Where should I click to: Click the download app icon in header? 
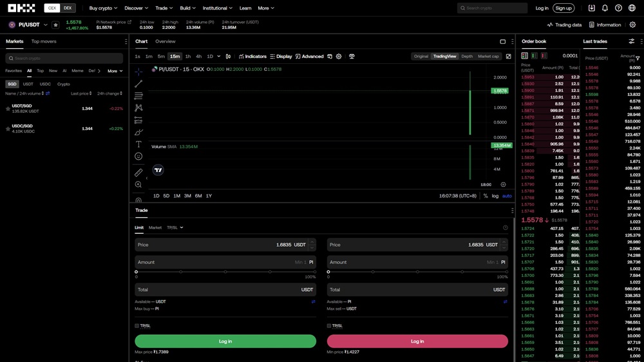(591, 8)
